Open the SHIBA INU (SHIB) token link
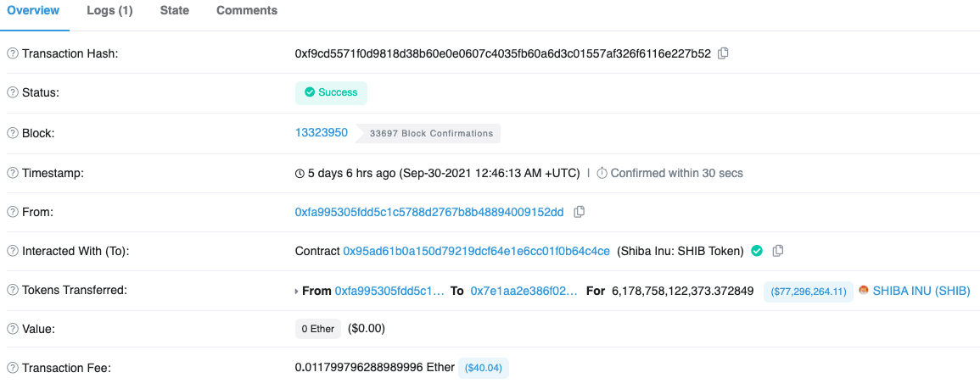This screenshot has height=389, width=980. (x=921, y=291)
